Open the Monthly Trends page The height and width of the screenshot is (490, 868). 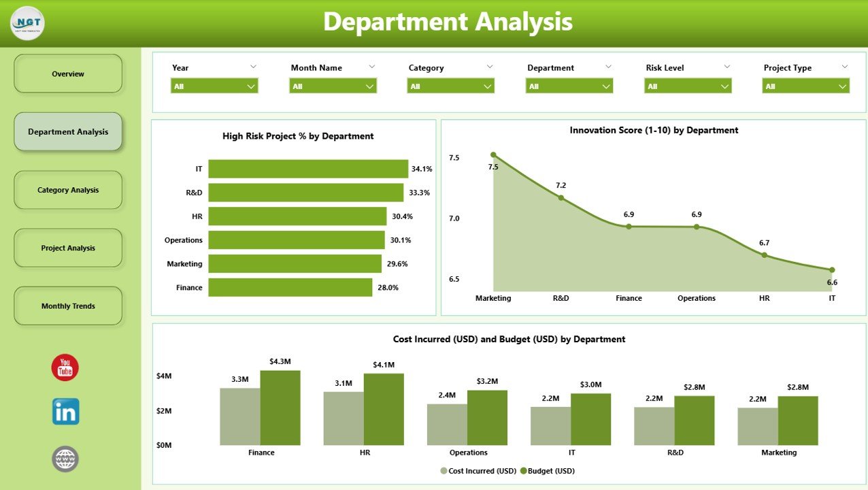(67, 306)
